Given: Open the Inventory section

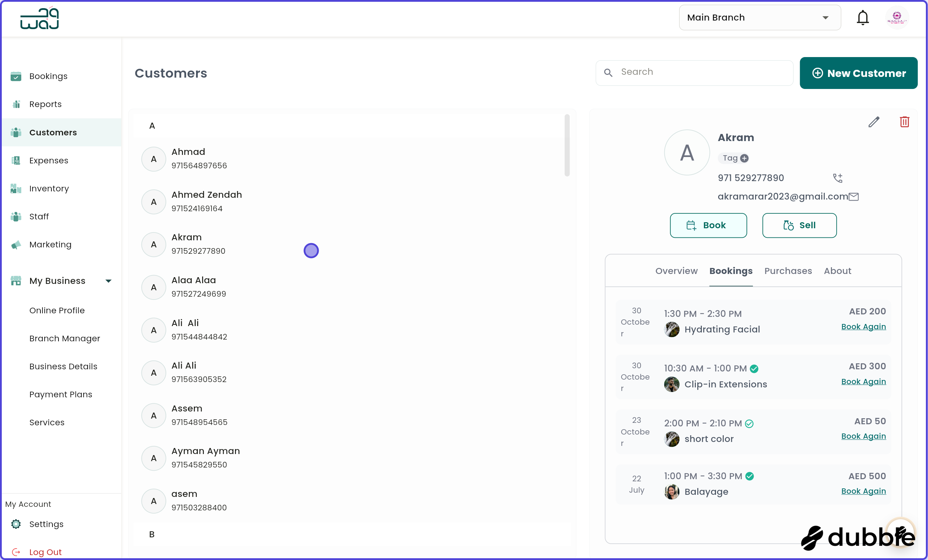Looking at the screenshot, I should tap(49, 188).
